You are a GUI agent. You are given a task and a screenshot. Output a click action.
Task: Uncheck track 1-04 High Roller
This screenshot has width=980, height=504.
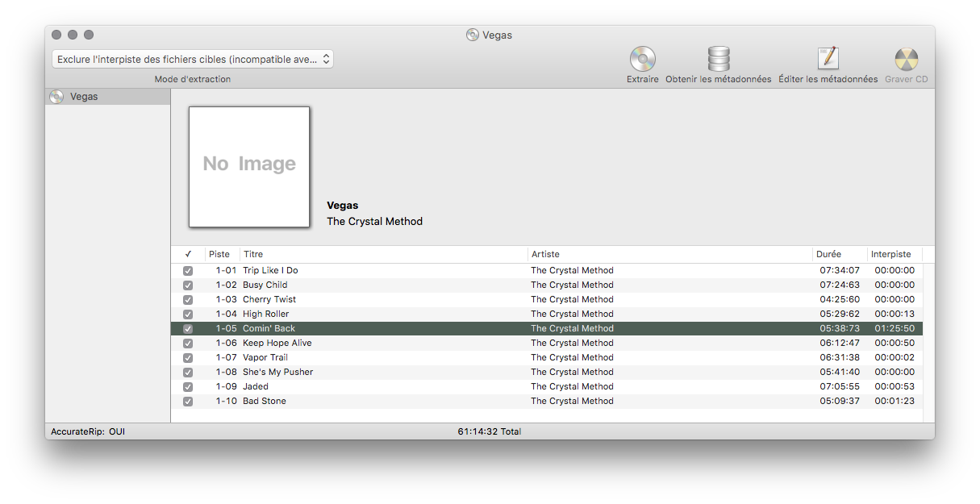click(x=188, y=314)
